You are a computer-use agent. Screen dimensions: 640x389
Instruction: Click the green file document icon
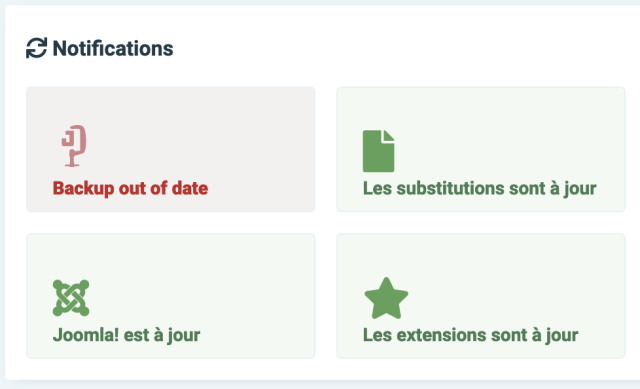tap(378, 151)
